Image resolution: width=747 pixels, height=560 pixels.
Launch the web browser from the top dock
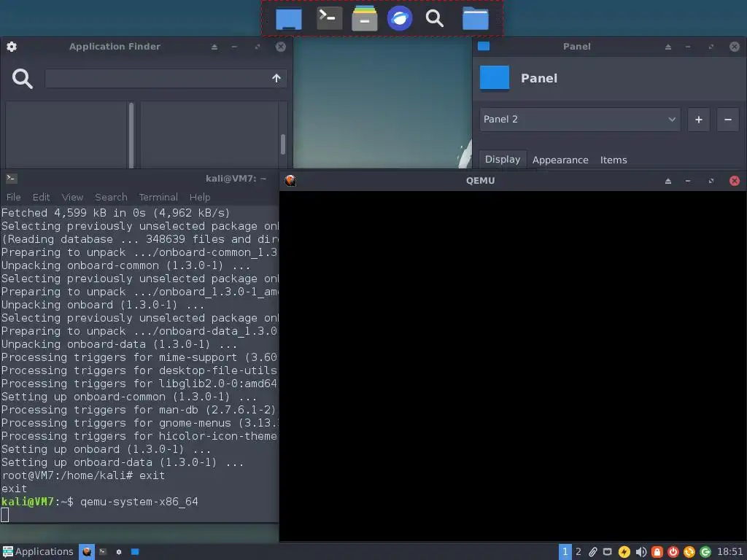pos(399,18)
